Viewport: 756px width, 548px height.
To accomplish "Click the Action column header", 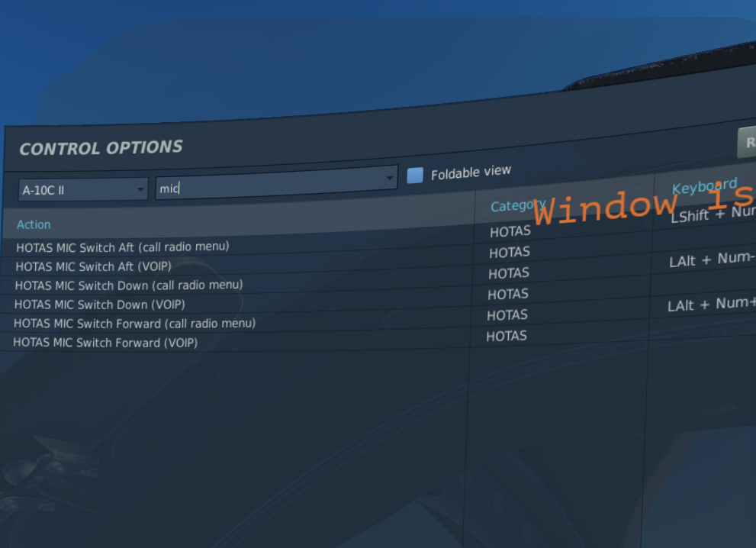I will (x=34, y=224).
